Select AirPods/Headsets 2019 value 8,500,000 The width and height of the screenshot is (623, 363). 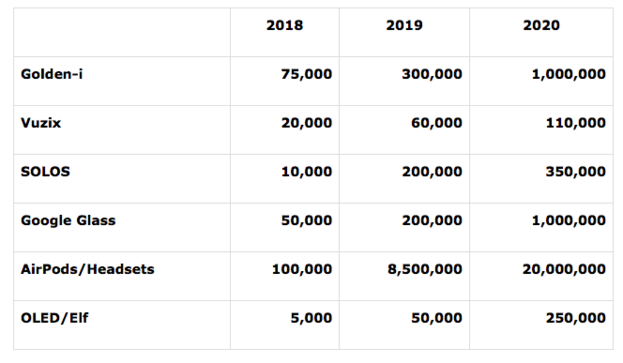point(425,270)
